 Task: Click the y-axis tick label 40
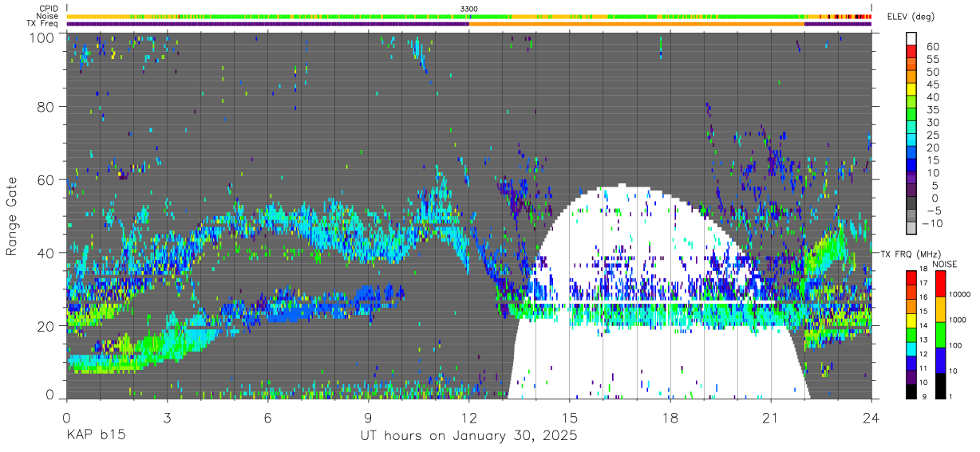tap(47, 253)
